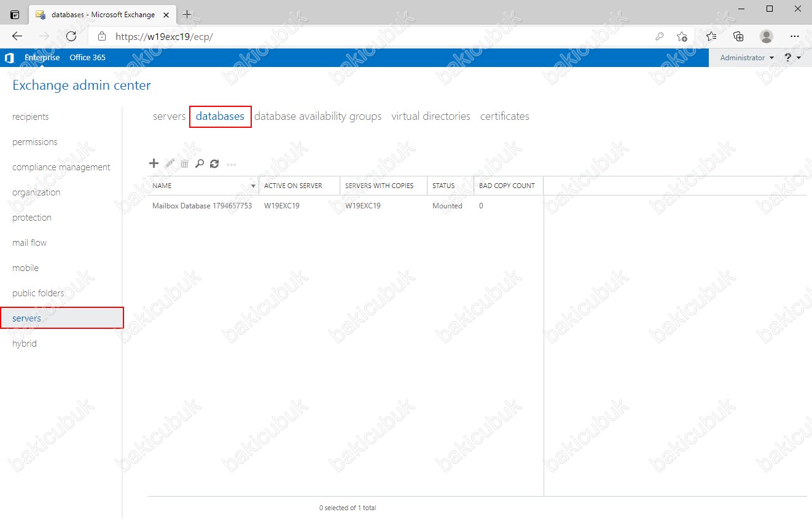The height and width of the screenshot is (528, 812).
Task: Select the Mailbox Database 1794657753 row
Action: (x=345, y=206)
